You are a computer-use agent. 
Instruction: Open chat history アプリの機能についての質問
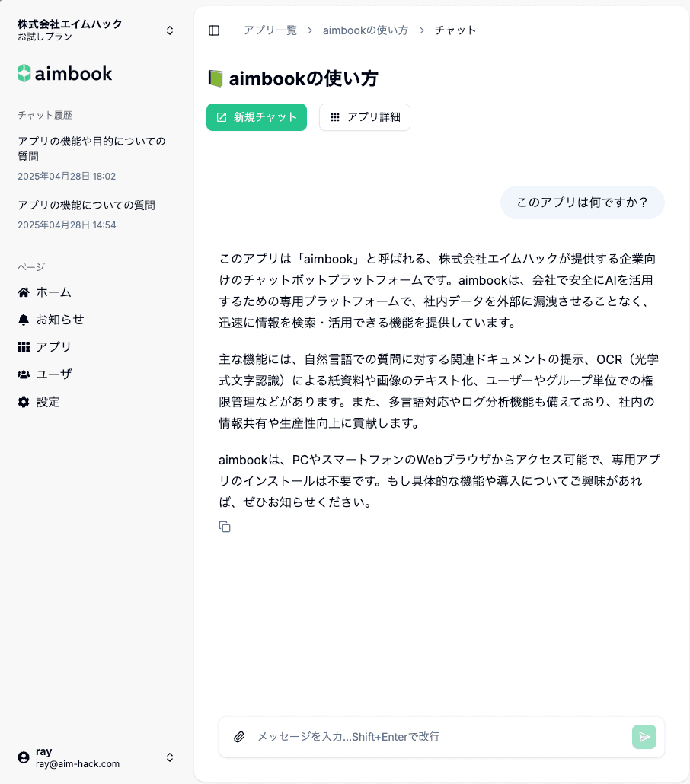click(86, 206)
